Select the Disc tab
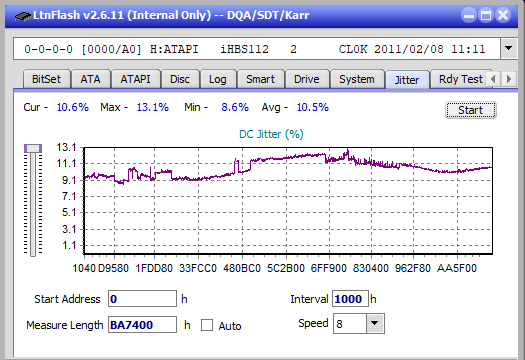This screenshot has width=525, height=360. (180, 79)
